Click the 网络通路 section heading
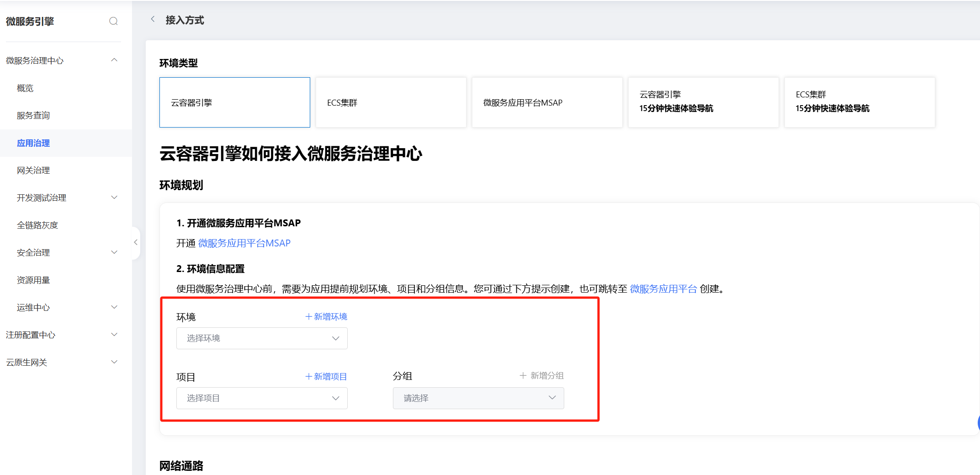The width and height of the screenshot is (980, 475). [x=181, y=466]
